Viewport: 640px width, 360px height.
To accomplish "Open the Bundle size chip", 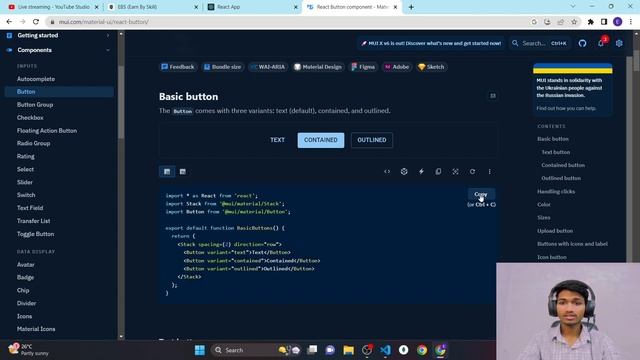I will pyautogui.click(x=223, y=67).
